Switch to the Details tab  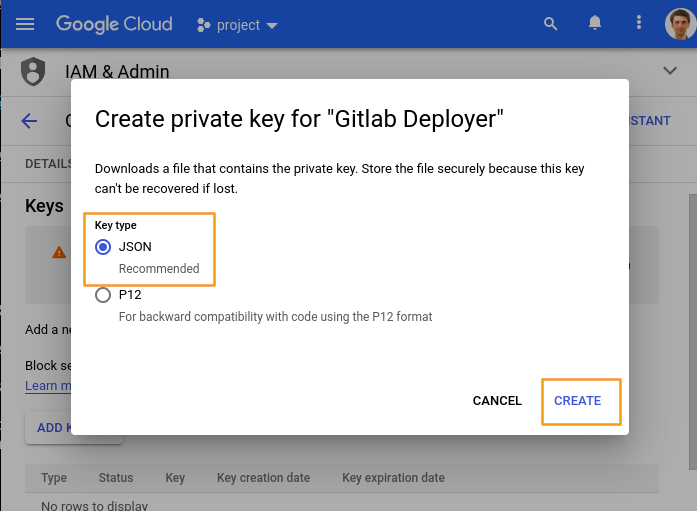tap(47, 164)
